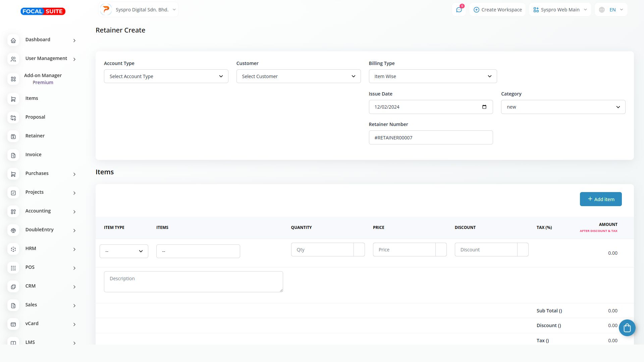The height and width of the screenshot is (362, 644).
Task: Click the Invoice sidebar icon
Action: click(x=13, y=155)
